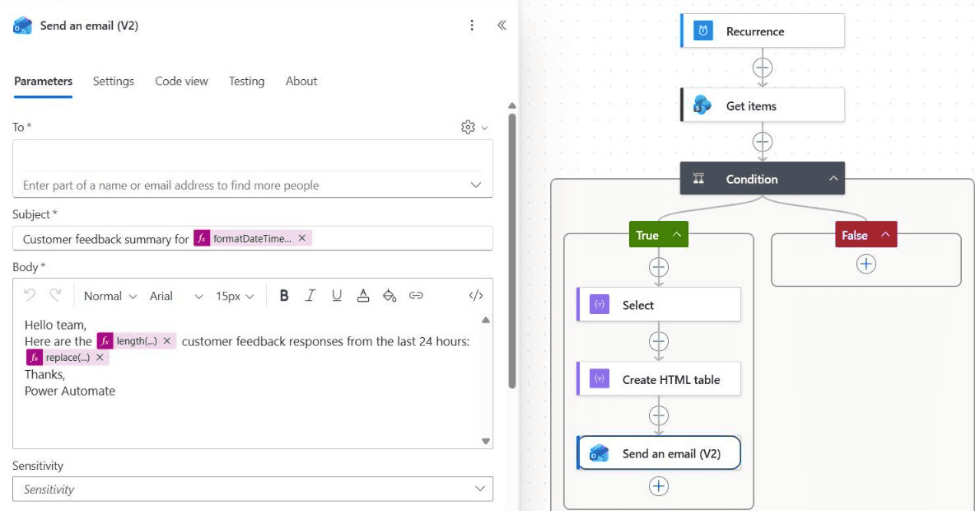Collapse the False branch

pos(885,235)
